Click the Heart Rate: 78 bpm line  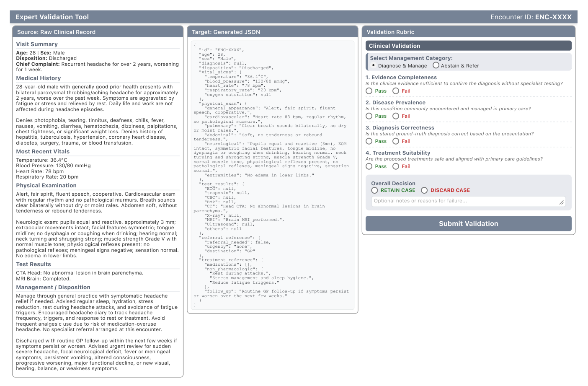click(x=40, y=171)
